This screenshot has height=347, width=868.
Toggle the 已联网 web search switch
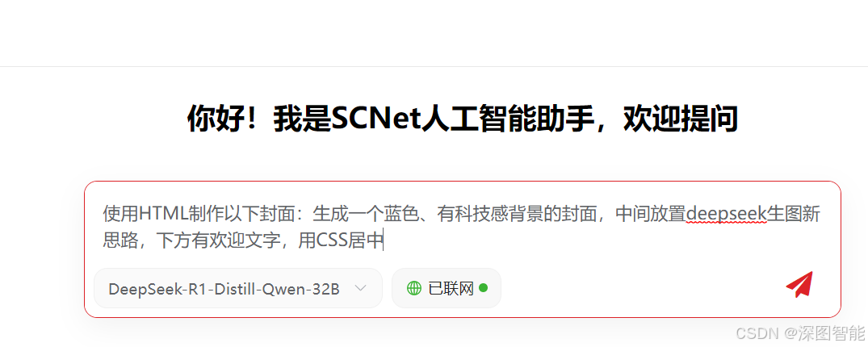click(447, 288)
